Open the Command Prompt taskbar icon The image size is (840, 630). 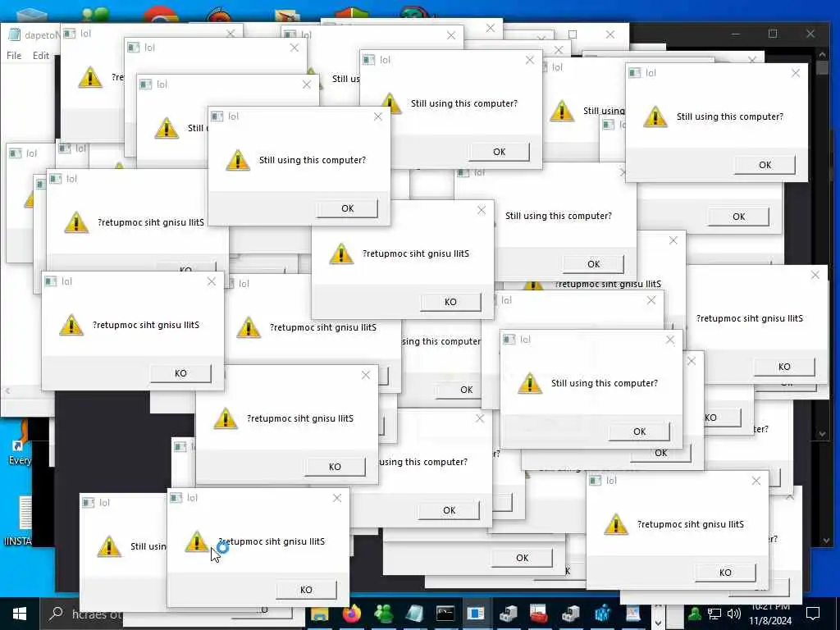pos(445,614)
